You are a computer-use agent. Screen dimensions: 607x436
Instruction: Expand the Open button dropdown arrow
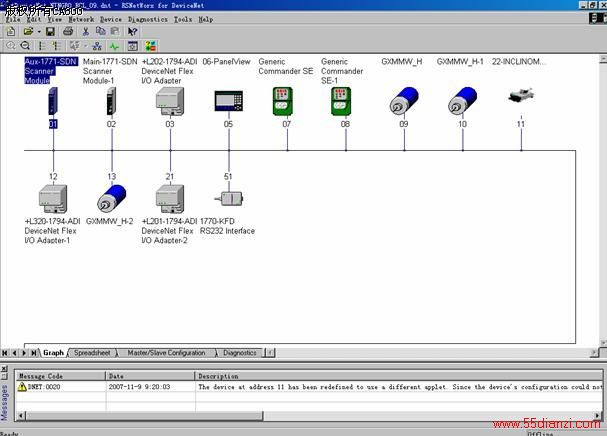(39, 32)
